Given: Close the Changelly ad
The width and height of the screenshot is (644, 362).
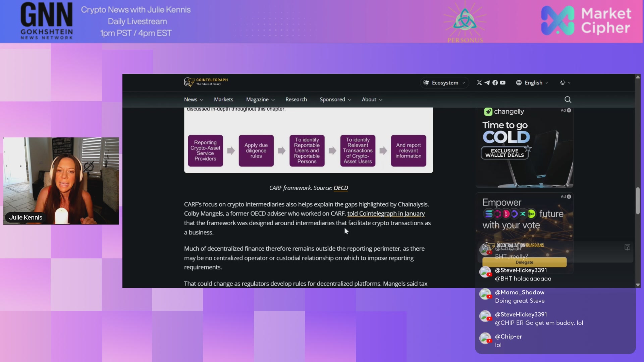Looking at the screenshot, I should point(569,110).
